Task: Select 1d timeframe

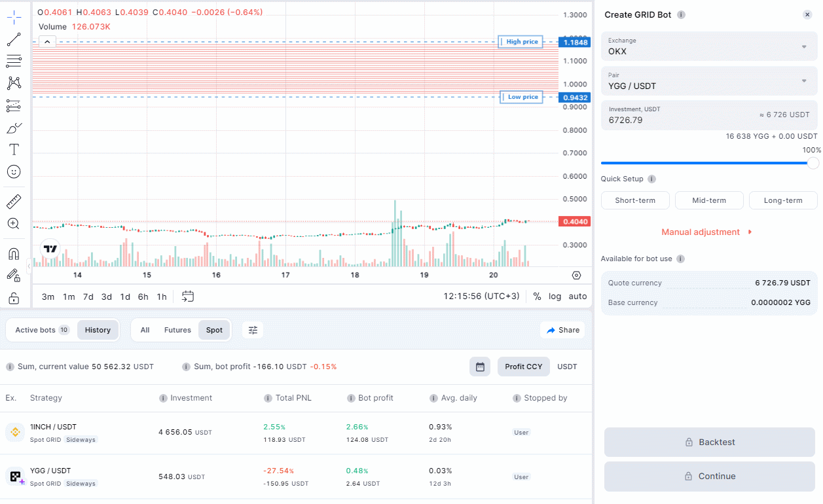Action: click(125, 297)
